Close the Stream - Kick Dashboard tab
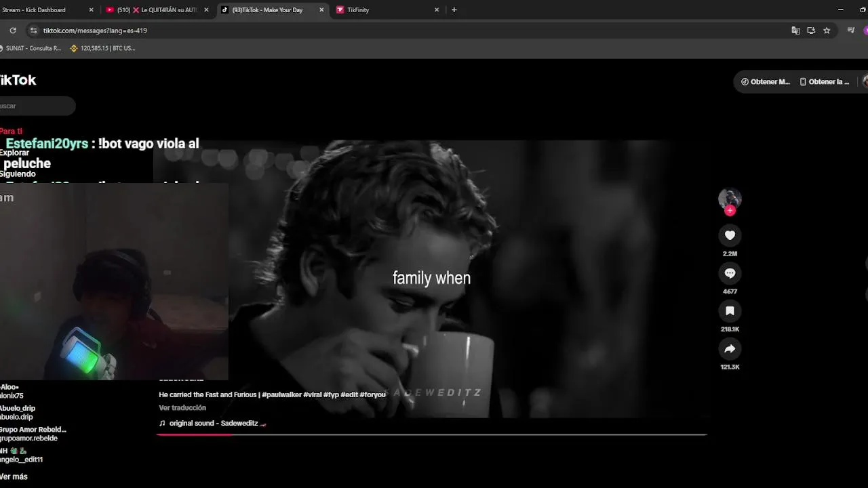Screen dimensions: 868x488 pyautogui.click(x=92, y=10)
